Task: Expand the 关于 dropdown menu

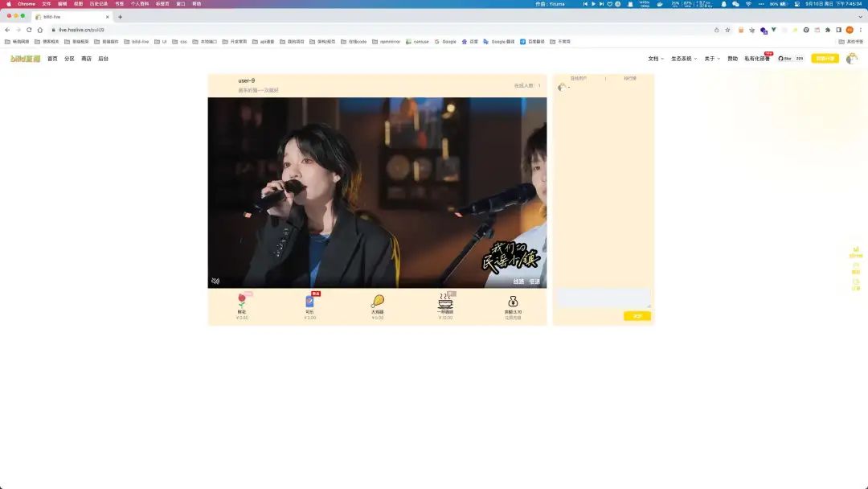Action: pos(712,59)
